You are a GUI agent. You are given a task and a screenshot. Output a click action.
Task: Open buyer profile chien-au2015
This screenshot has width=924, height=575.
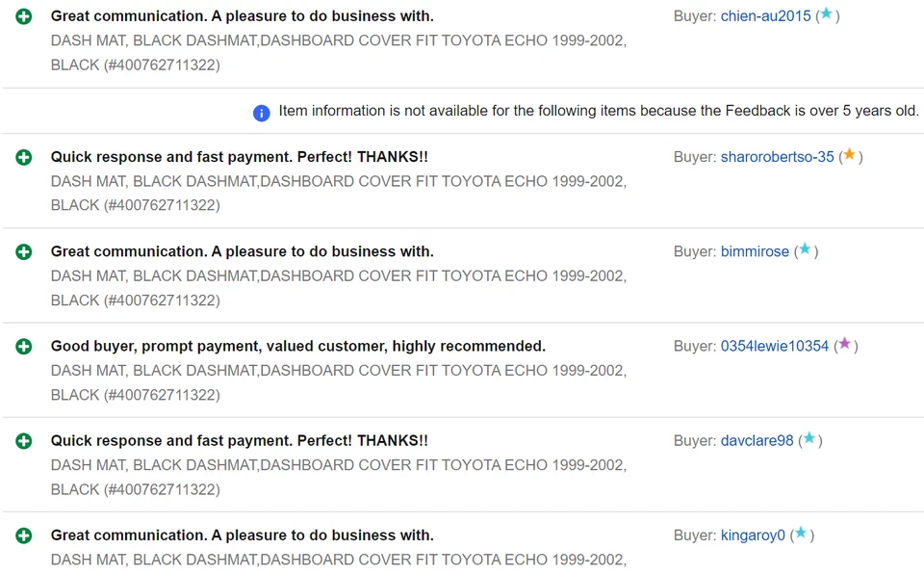point(765,16)
